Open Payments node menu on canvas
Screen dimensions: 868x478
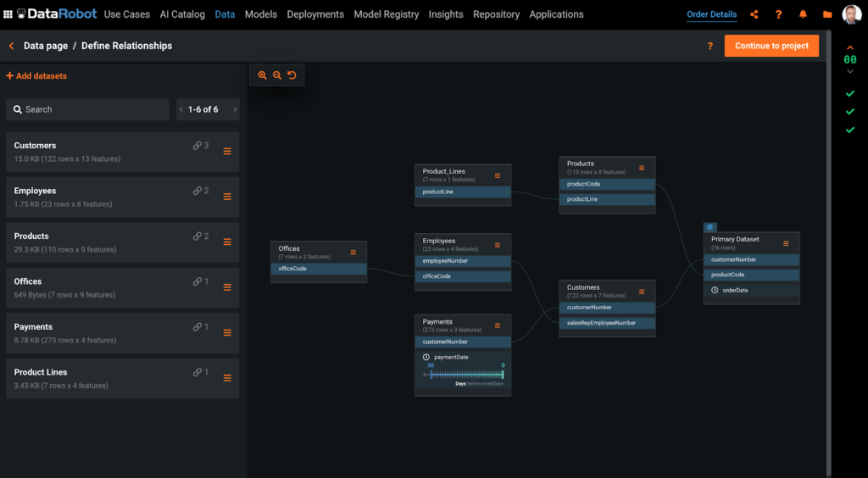(497, 325)
